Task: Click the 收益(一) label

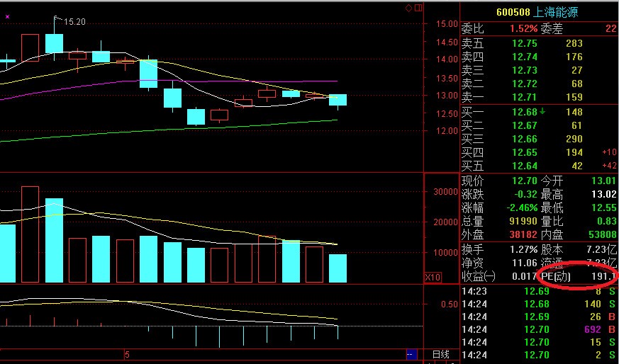Action: point(477,276)
